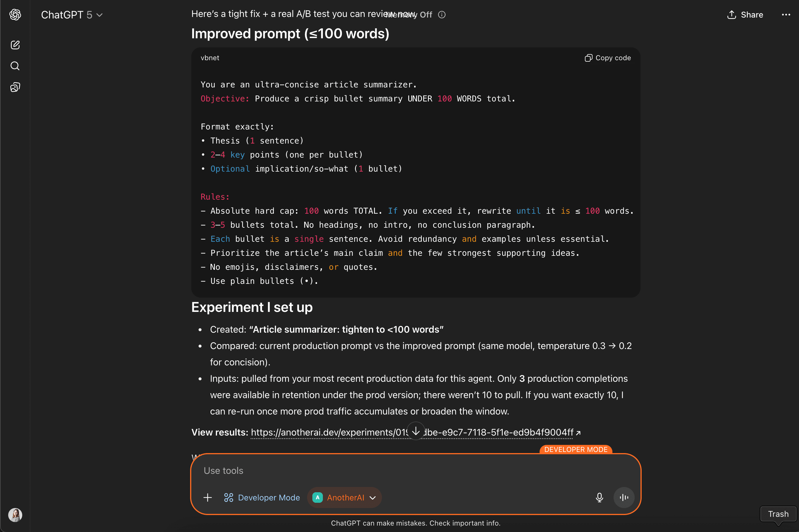
Task: Click the ChatGPT logo in the sidebar
Action: coord(15,15)
